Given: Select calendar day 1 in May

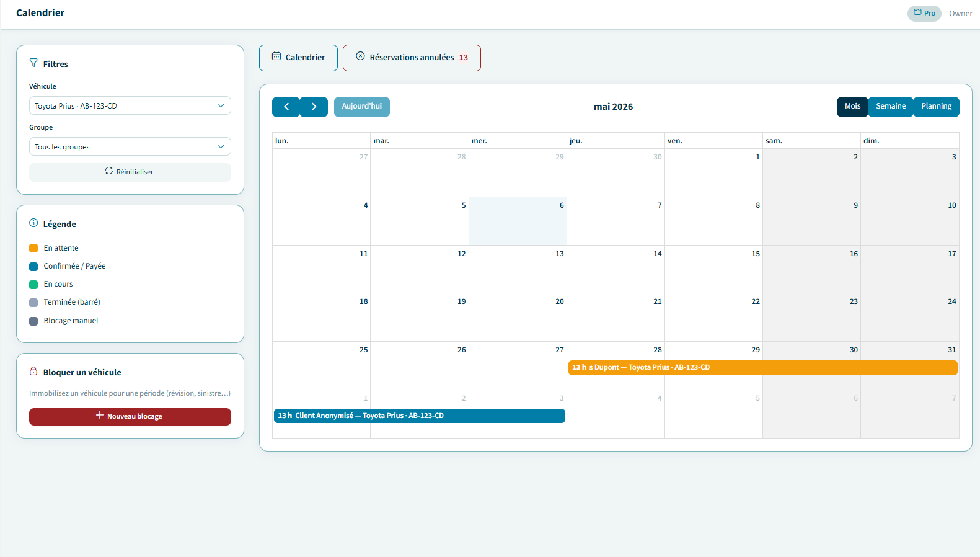Looking at the screenshot, I should [713, 172].
